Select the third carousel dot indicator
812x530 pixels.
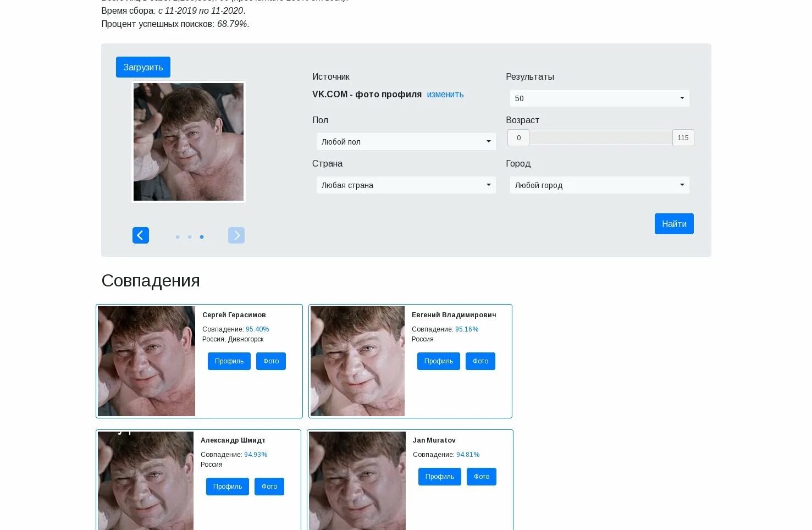pos(202,237)
